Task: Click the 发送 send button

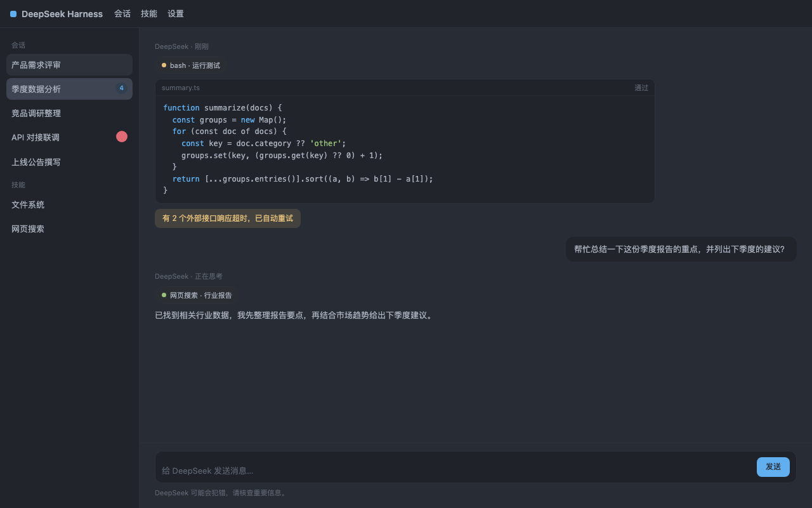Action: point(773,467)
